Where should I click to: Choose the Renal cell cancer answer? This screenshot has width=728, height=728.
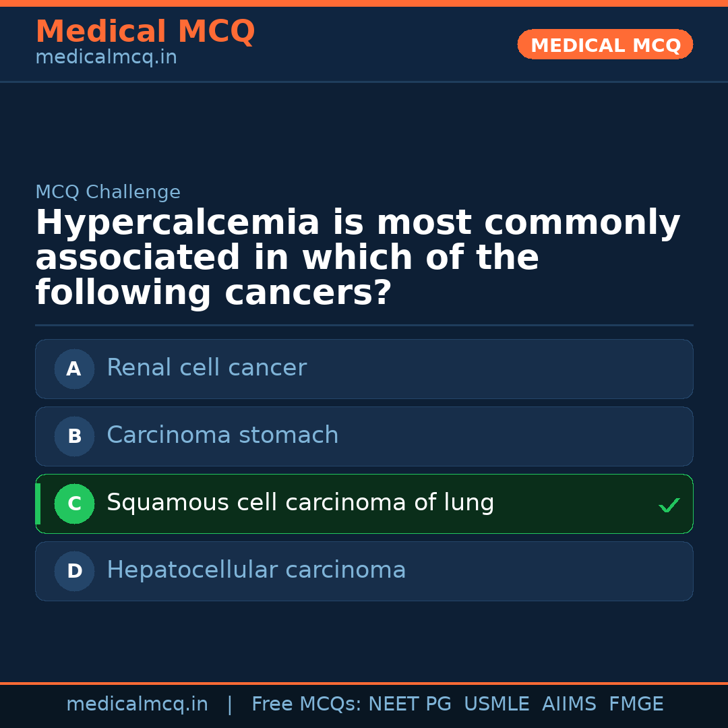[x=206, y=368]
